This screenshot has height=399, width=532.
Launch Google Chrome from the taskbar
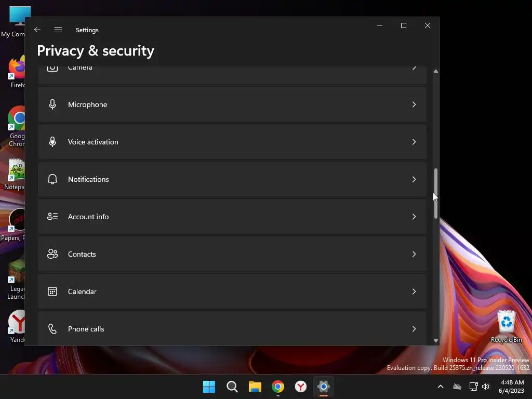coord(278,387)
